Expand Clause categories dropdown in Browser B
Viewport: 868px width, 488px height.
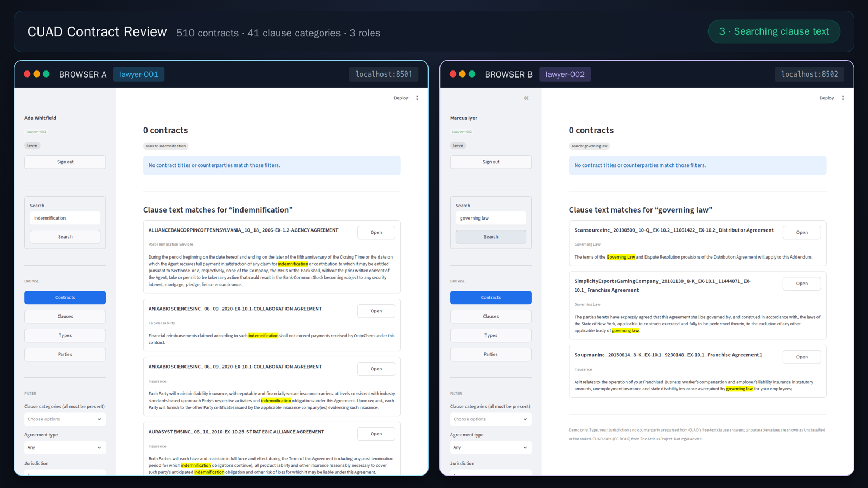[x=491, y=419]
